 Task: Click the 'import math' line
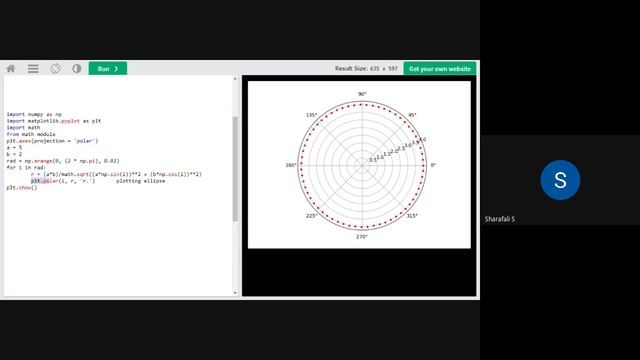coord(23,127)
